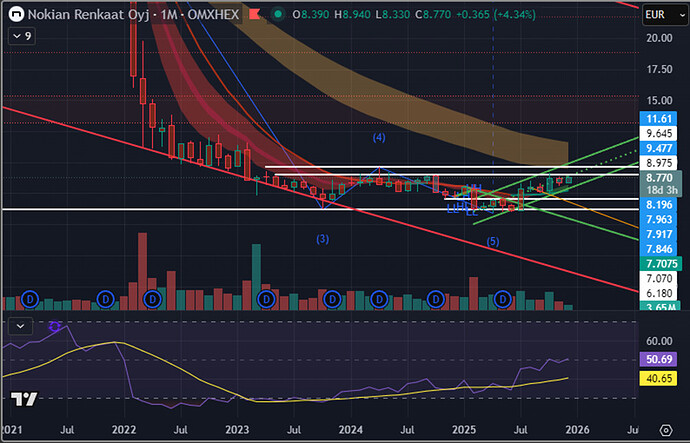Viewport: 690px width, 443px height.
Task: Click the 7.070 white price label
Action: (659, 278)
